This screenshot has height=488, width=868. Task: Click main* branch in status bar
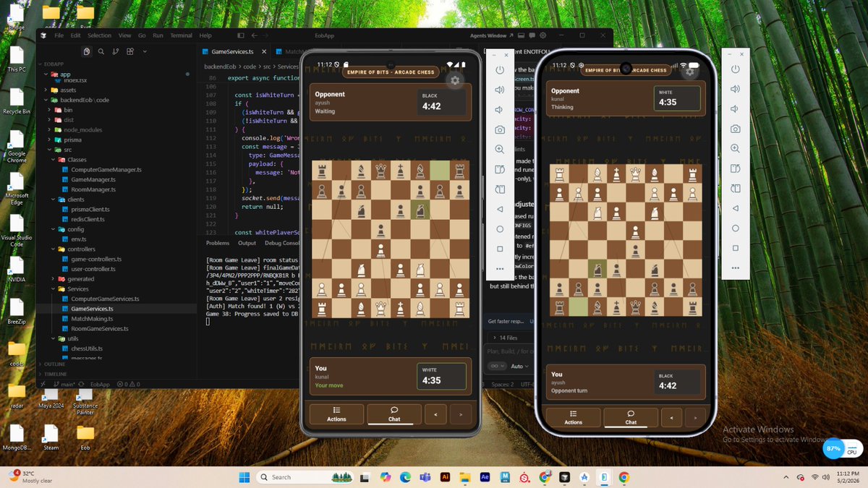pos(66,384)
